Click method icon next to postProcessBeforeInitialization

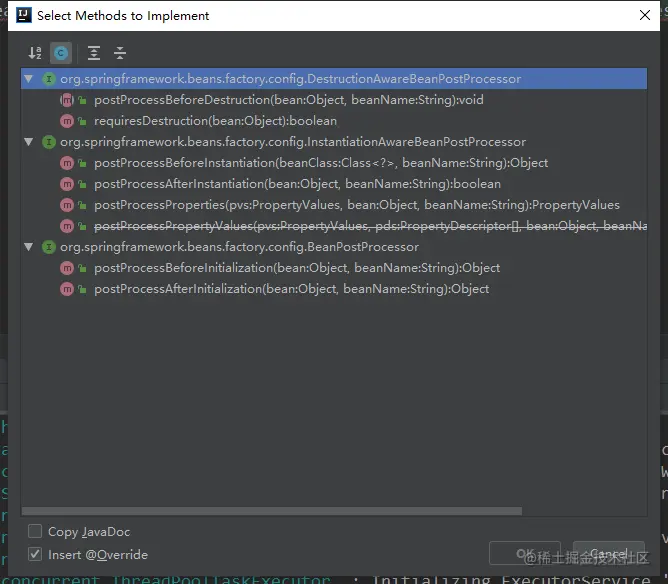pos(67,268)
